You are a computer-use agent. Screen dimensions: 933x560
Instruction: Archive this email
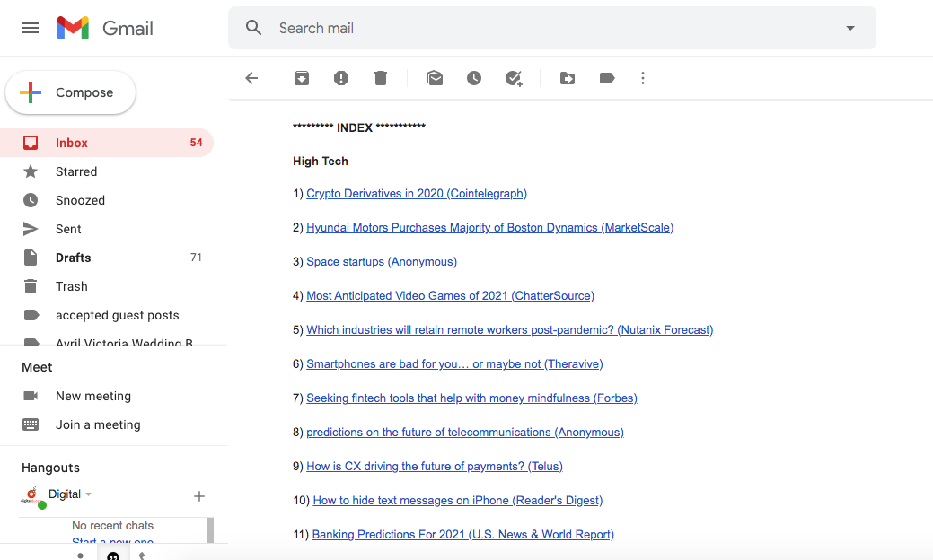click(302, 78)
